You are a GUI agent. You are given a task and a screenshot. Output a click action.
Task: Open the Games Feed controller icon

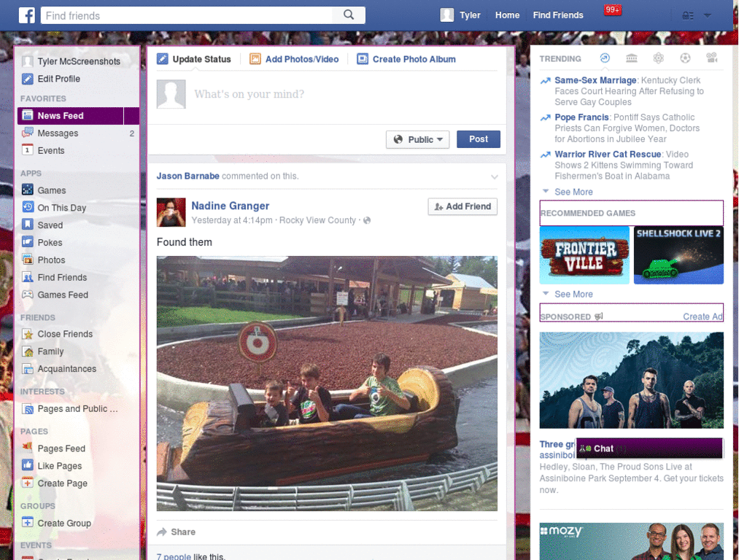click(x=28, y=295)
